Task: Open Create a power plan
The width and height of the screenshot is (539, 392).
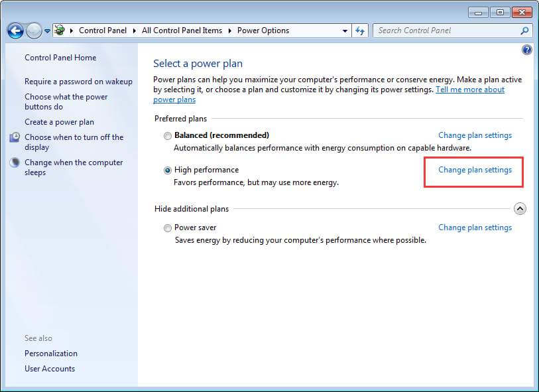Action: click(x=59, y=122)
